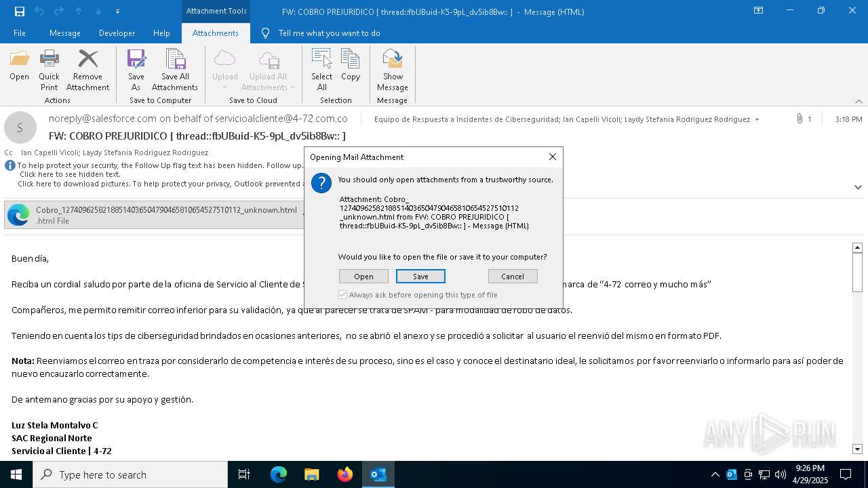Image resolution: width=868 pixels, height=488 pixels.
Task: Click Save in the attachment dialog
Action: point(420,276)
